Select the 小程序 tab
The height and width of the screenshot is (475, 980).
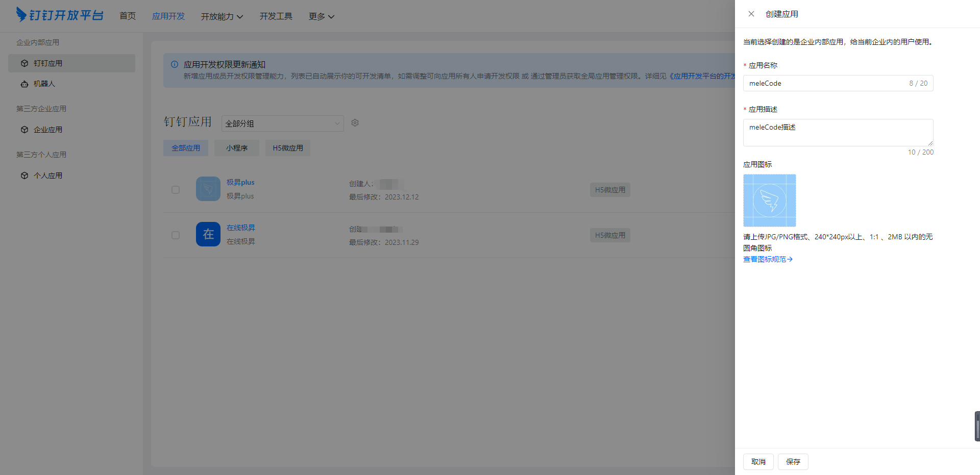point(237,148)
